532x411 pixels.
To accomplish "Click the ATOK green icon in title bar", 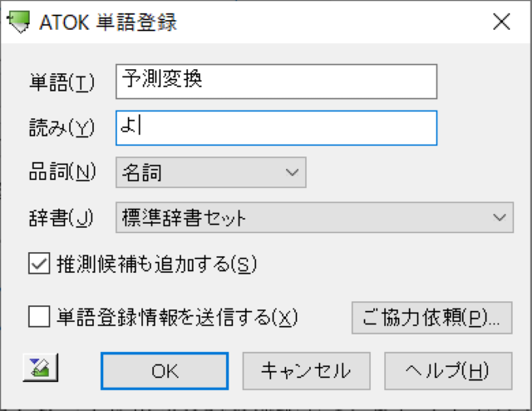I will pyautogui.click(x=18, y=22).
